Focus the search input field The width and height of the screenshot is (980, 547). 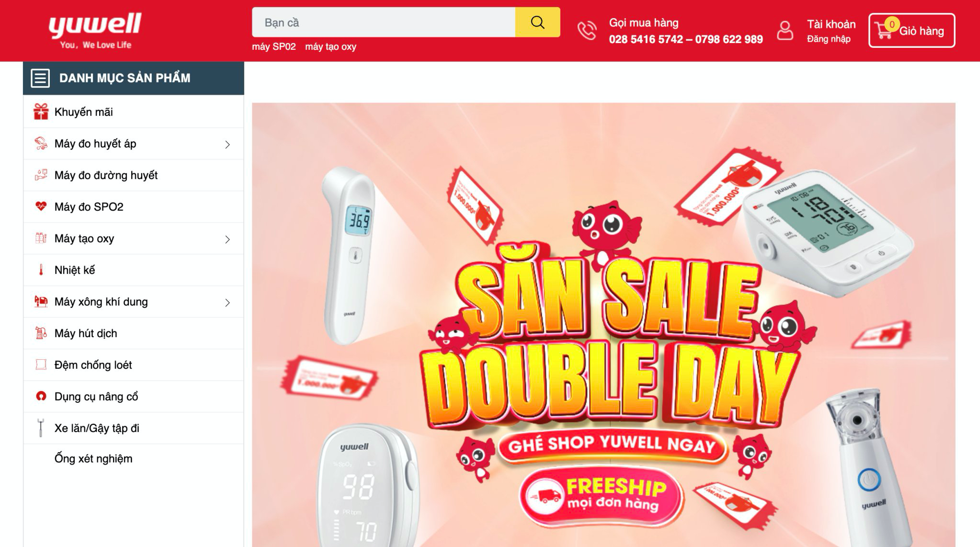point(384,22)
